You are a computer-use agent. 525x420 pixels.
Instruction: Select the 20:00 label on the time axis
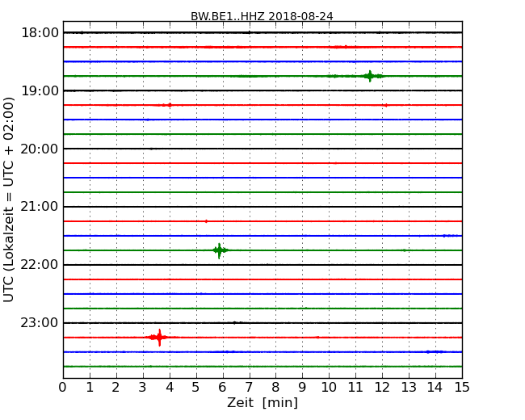click(x=40, y=149)
